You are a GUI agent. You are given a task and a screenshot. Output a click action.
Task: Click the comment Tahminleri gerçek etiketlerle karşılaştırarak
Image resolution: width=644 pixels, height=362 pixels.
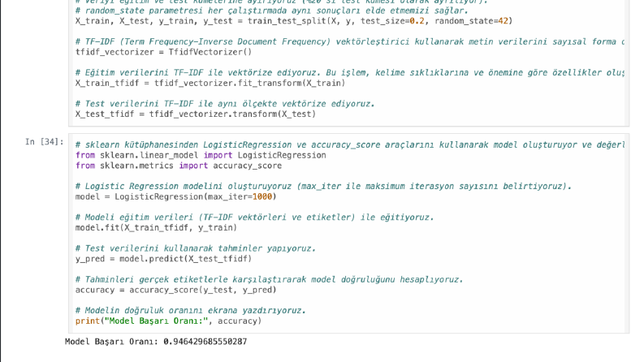pyautogui.click(x=270, y=279)
